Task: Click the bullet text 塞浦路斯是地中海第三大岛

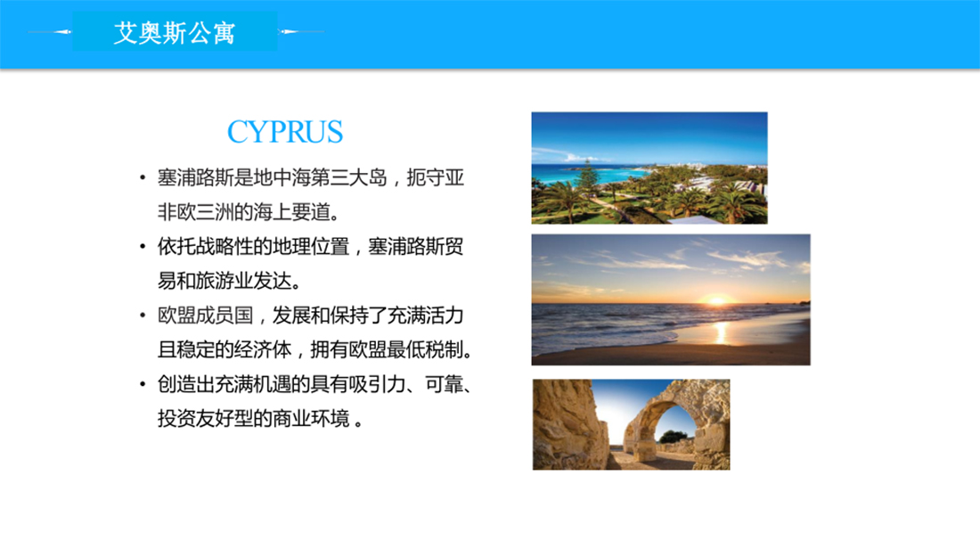Action: tap(273, 177)
